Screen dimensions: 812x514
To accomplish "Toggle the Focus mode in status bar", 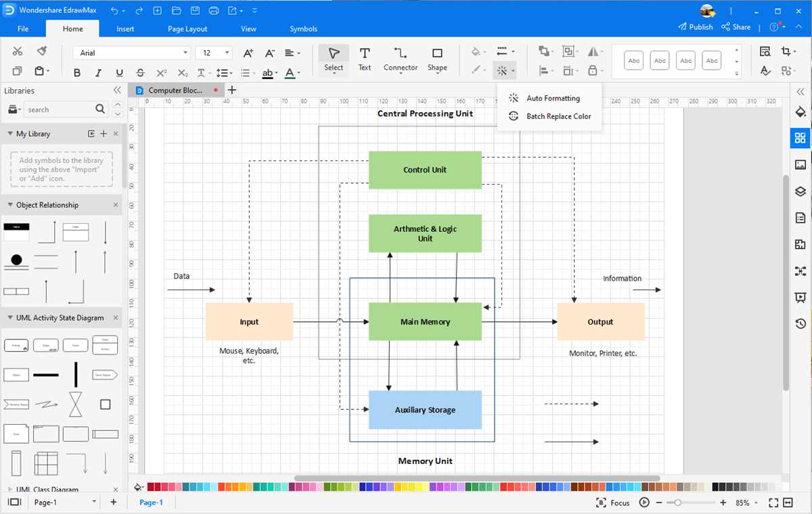I will tap(613, 503).
